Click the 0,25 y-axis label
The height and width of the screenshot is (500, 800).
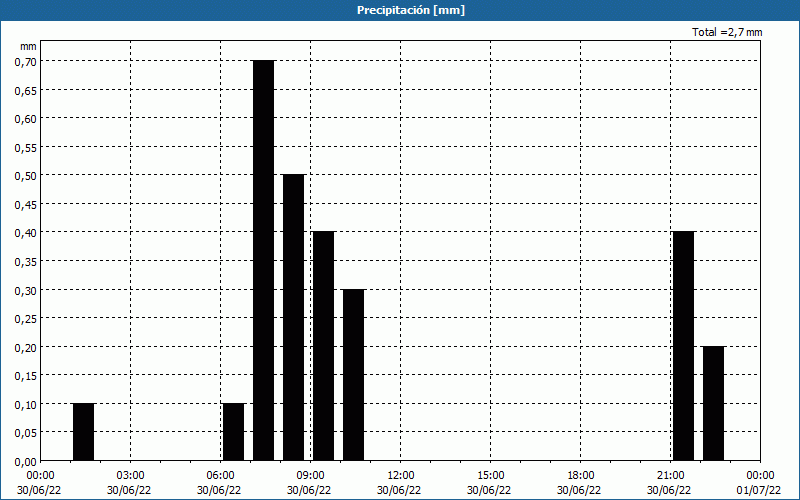tap(26, 319)
